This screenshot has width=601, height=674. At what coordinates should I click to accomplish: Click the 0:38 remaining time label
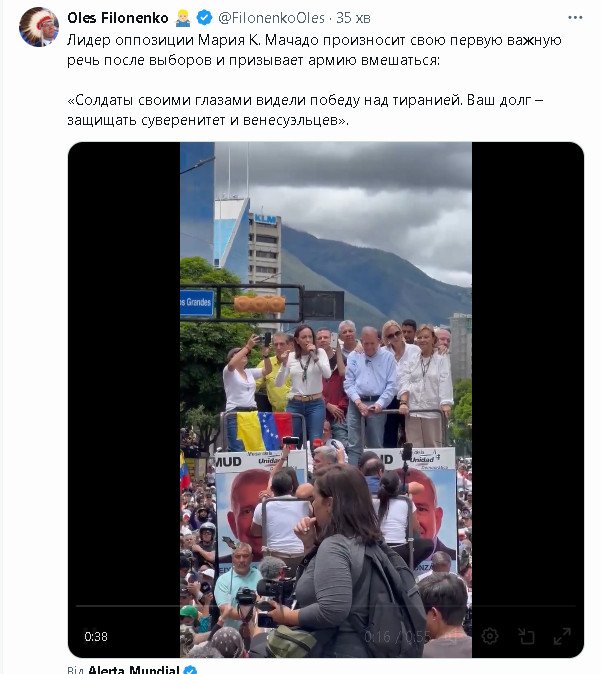point(96,636)
